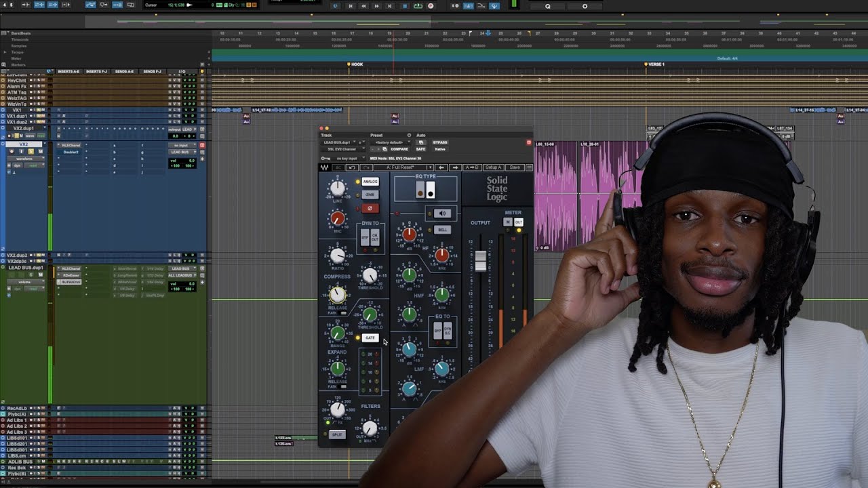Select the HeyChnt track name

(17, 81)
